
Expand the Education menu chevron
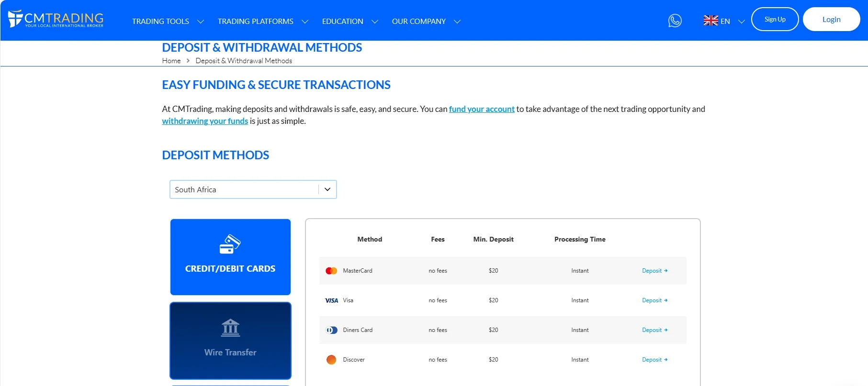(x=375, y=22)
